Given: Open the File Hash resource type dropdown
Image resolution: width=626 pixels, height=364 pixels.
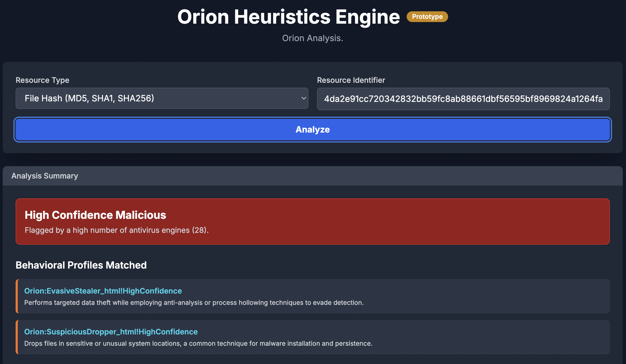Looking at the screenshot, I should tap(161, 98).
